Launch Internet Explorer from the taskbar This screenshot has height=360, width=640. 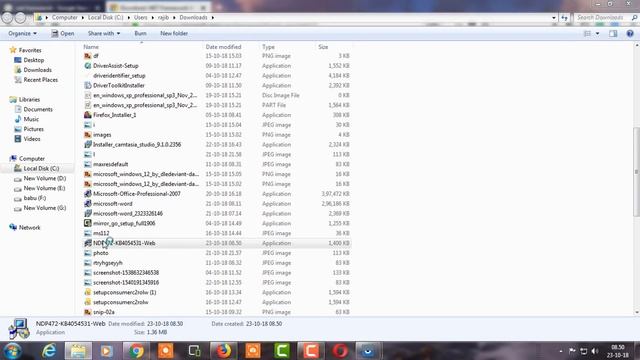[49, 351]
